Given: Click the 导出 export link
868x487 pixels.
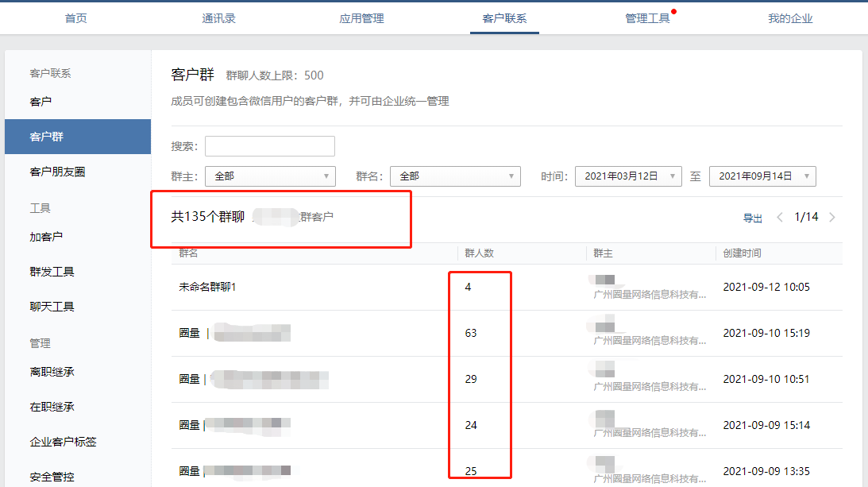Looking at the screenshot, I should (x=751, y=216).
